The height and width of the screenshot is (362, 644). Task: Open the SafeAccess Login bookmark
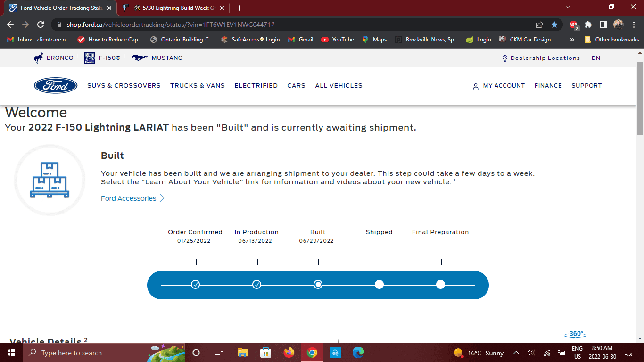(x=250, y=40)
